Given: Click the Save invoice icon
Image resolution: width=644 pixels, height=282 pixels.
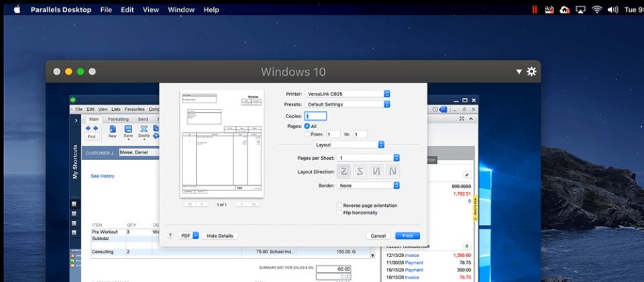Looking at the screenshot, I should click(x=128, y=129).
